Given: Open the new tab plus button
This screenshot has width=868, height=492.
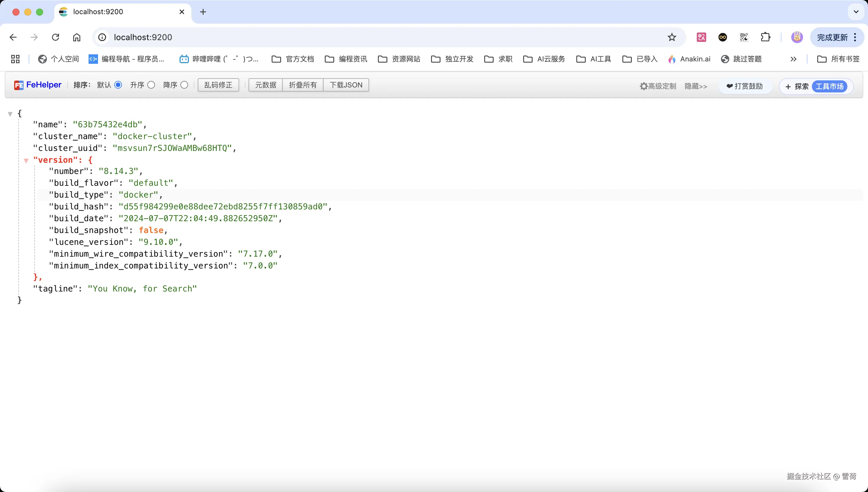Looking at the screenshot, I should point(203,12).
